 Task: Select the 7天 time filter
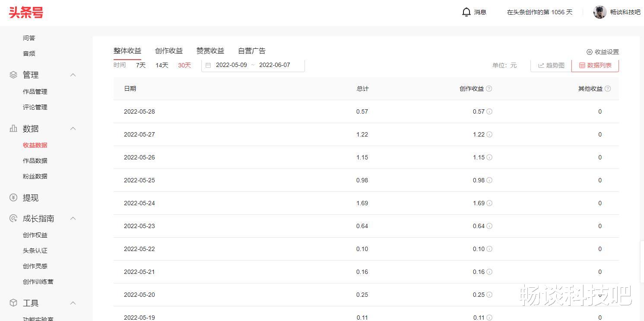pos(140,65)
